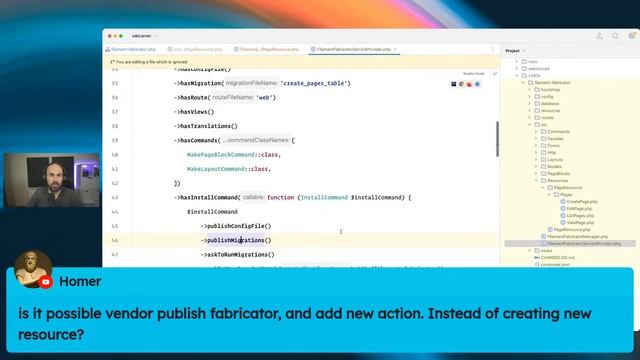Screen dimensions: 640x360
Task: Select the Models folder
Action: (x=551, y=167)
